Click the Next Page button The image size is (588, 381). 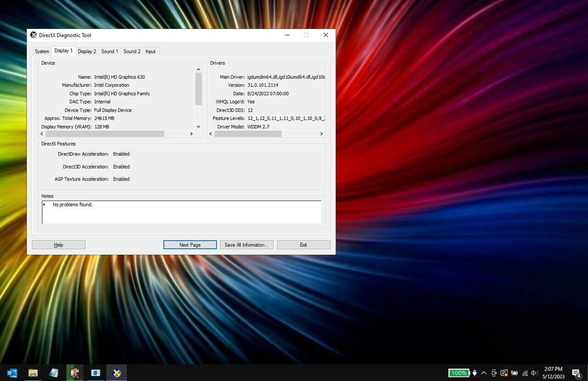click(190, 245)
